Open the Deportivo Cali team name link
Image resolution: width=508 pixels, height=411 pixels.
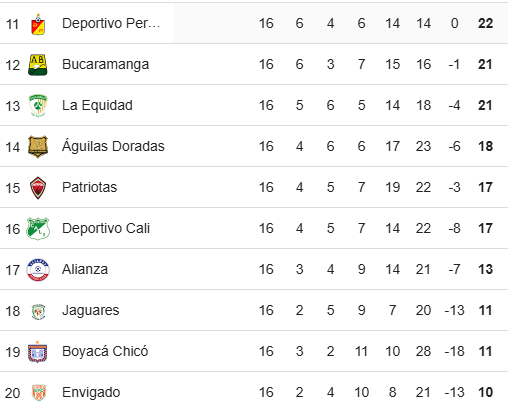click(x=106, y=228)
